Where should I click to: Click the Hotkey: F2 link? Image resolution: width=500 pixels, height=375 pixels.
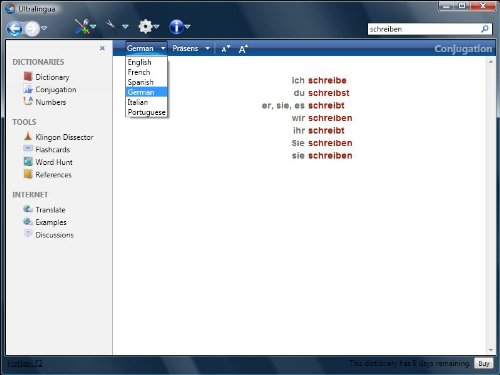25,363
